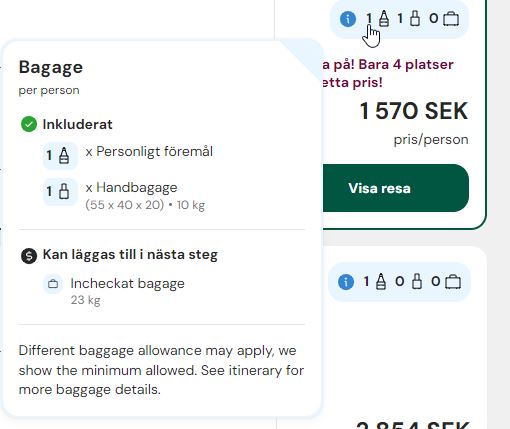Click the Bagage popup heading
The width and height of the screenshot is (510, 429).
coord(51,67)
